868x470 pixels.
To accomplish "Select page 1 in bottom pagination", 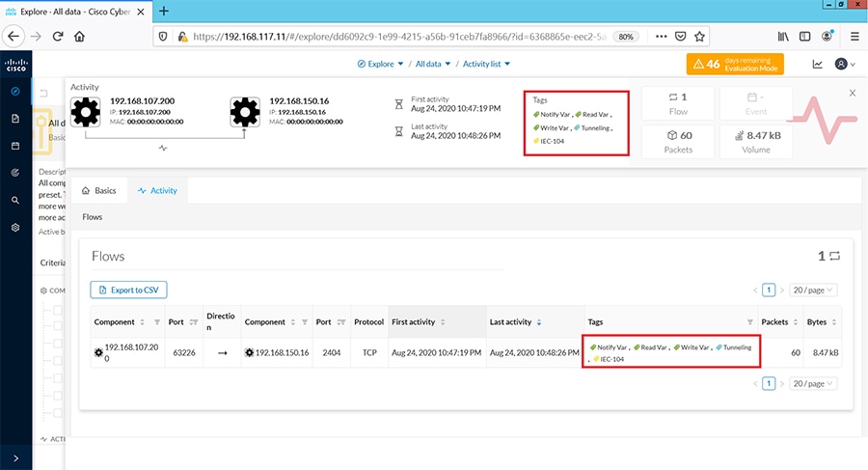I will (769, 383).
